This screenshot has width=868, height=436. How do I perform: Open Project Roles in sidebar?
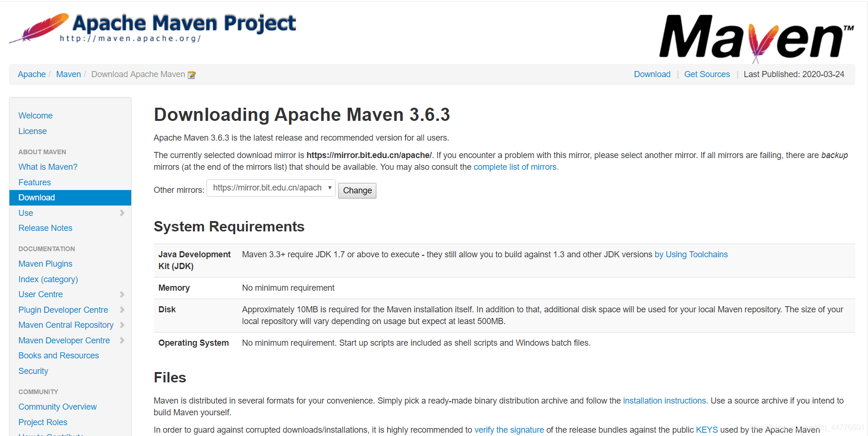(x=43, y=422)
